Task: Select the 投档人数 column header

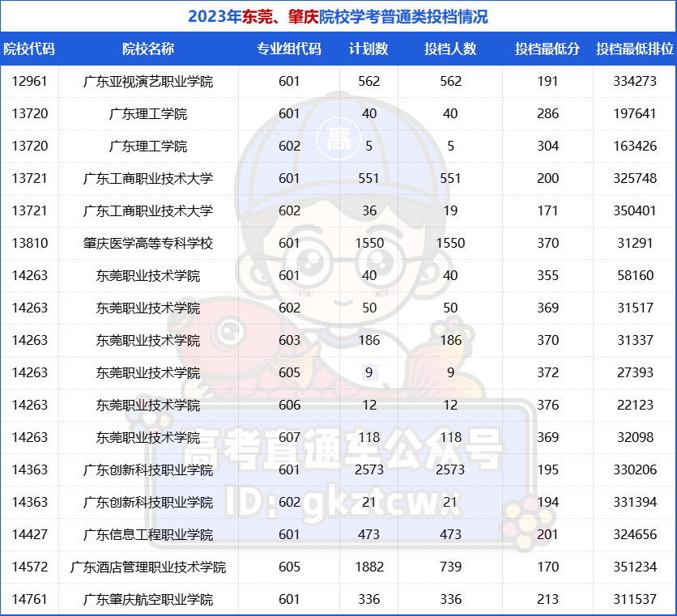Action: pos(450,49)
